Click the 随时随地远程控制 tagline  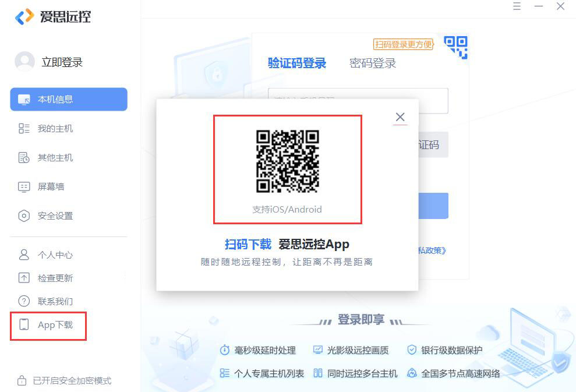(287, 262)
